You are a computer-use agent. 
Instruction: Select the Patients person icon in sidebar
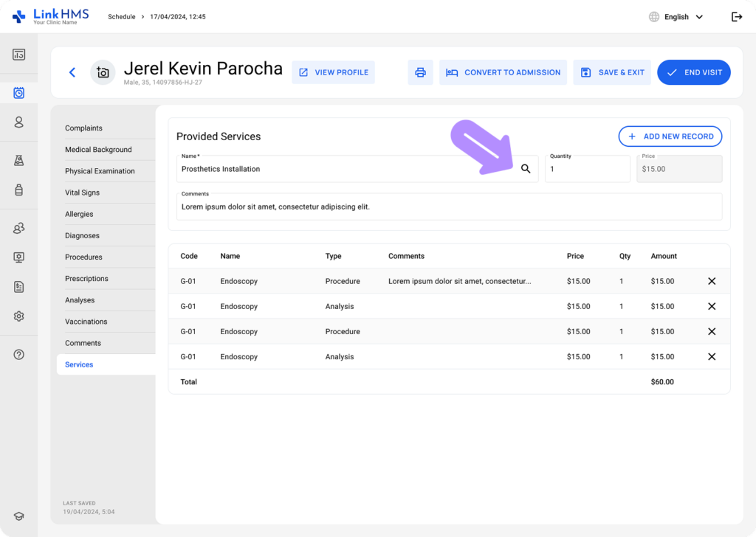pyautogui.click(x=19, y=122)
